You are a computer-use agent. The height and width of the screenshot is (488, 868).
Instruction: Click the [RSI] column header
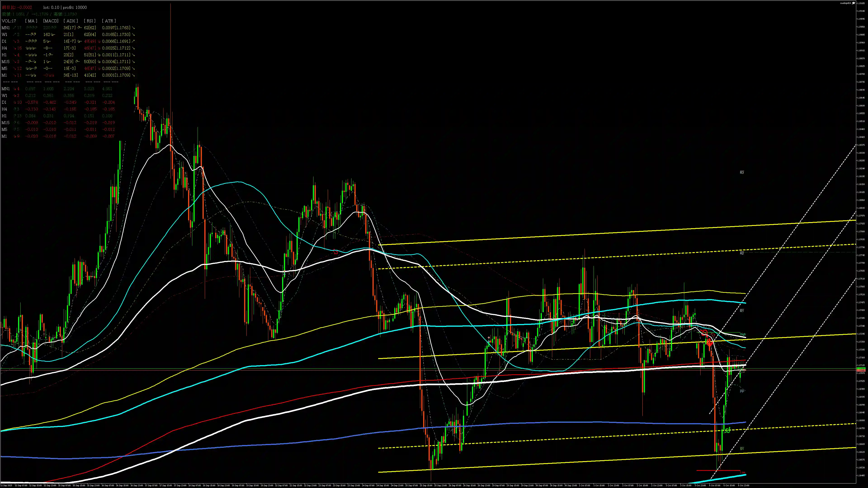[89, 21]
